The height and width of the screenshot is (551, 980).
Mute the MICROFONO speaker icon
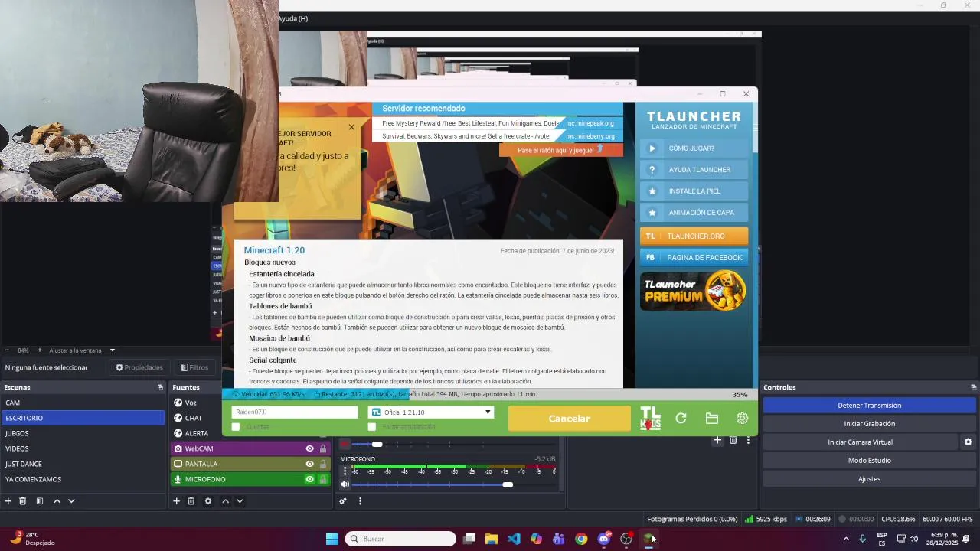tap(345, 484)
